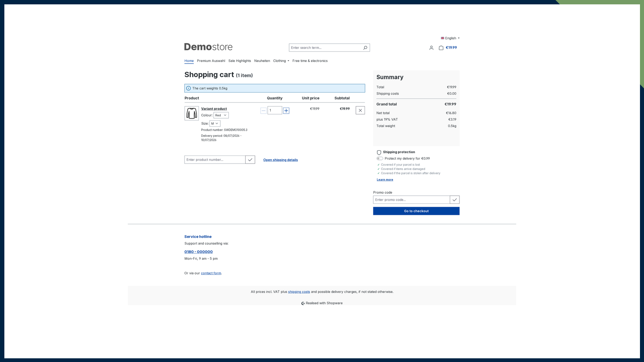Open Free time & electronics category

coord(310,61)
